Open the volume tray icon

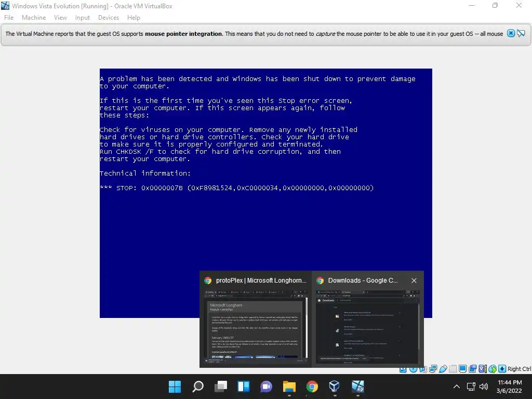pyautogui.click(x=484, y=387)
